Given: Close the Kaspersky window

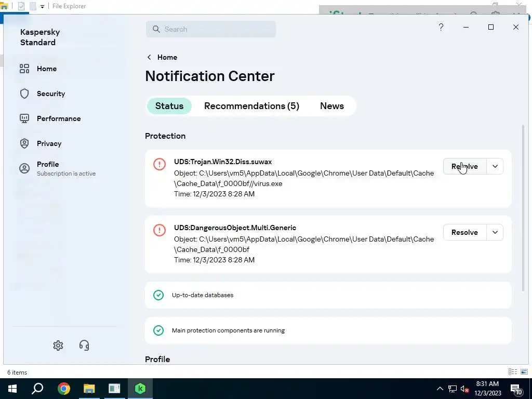Looking at the screenshot, I should (x=516, y=27).
